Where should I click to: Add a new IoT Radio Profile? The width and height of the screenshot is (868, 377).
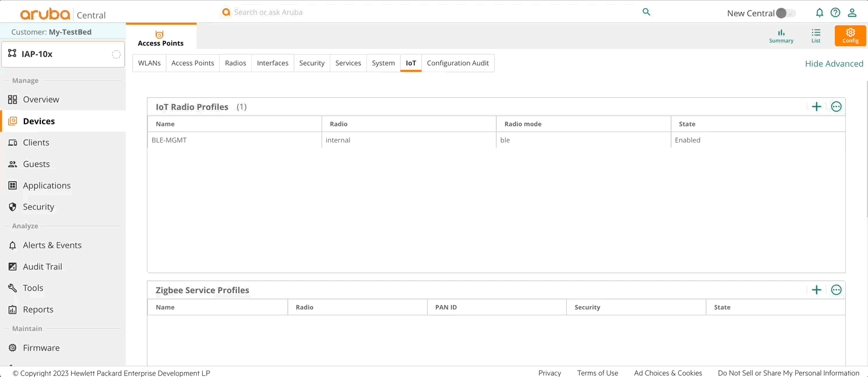click(816, 106)
